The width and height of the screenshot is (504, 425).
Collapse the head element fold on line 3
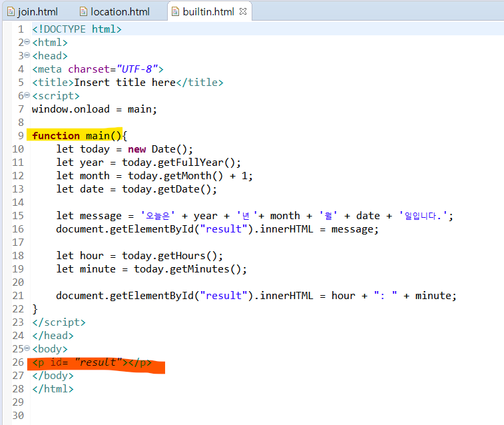(x=27, y=55)
